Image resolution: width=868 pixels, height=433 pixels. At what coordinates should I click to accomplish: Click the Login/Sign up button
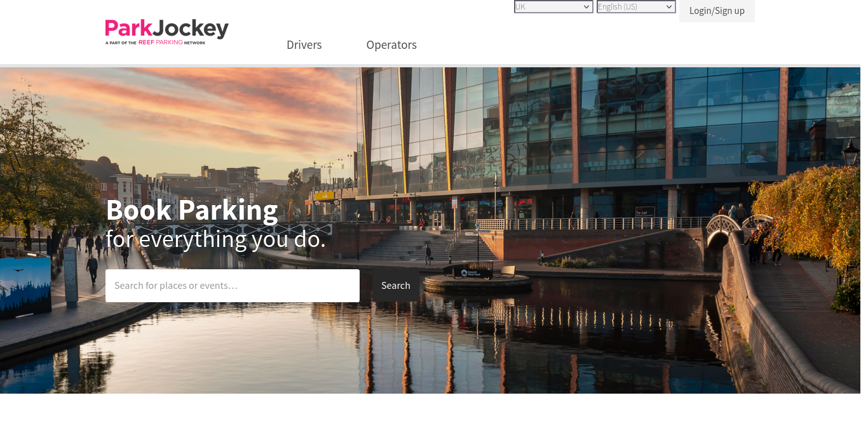coord(717,11)
